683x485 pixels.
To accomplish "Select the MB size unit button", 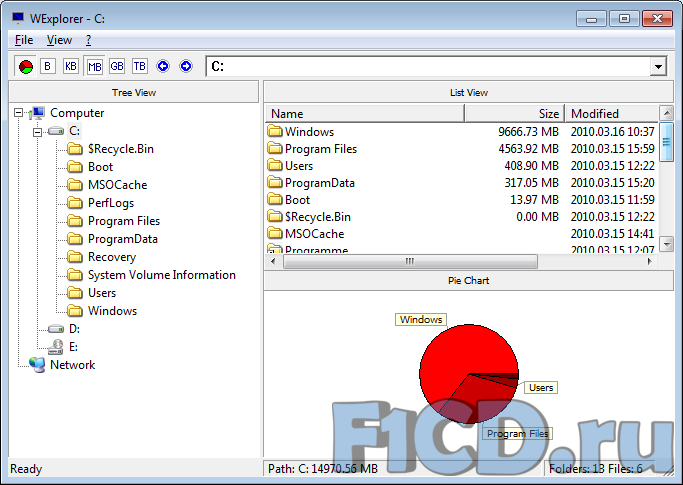I will (94, 67).
